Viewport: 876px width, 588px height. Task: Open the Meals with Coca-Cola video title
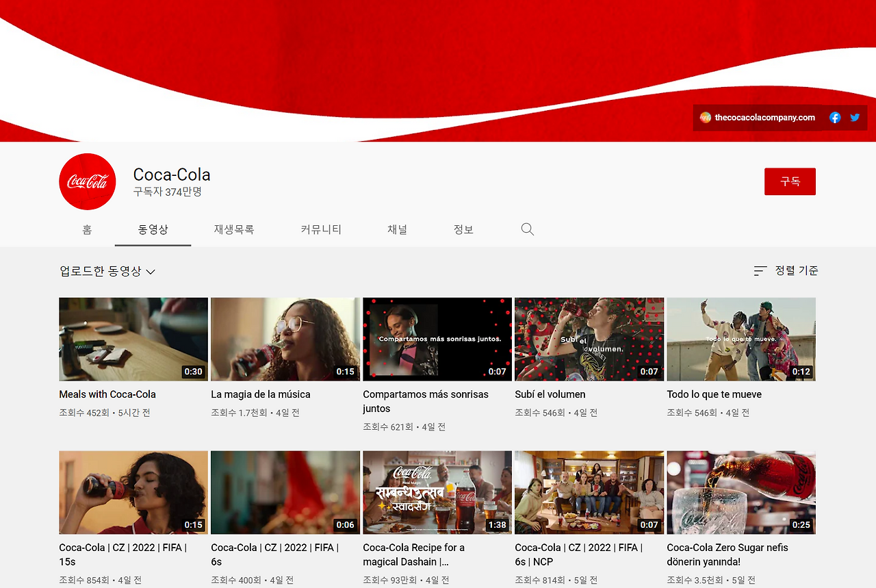(107, 394)
